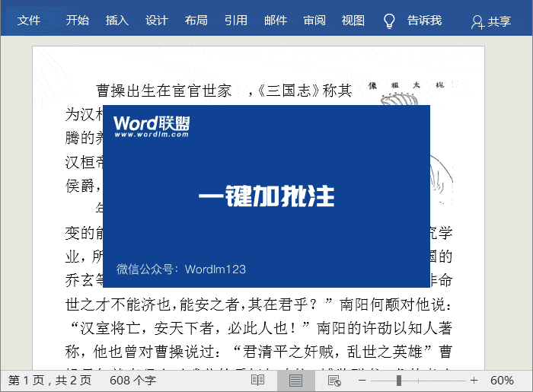This screenshot has height=392, width=533.
Task: Open the 插入 (Insert) ribbon tab
Action: click(117, 21)
